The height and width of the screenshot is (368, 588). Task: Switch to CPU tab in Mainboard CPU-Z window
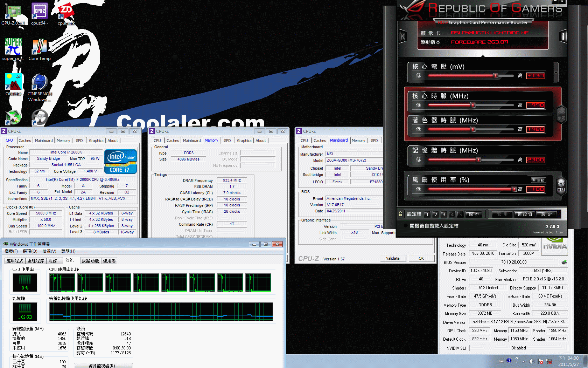(x=304, y=141)
